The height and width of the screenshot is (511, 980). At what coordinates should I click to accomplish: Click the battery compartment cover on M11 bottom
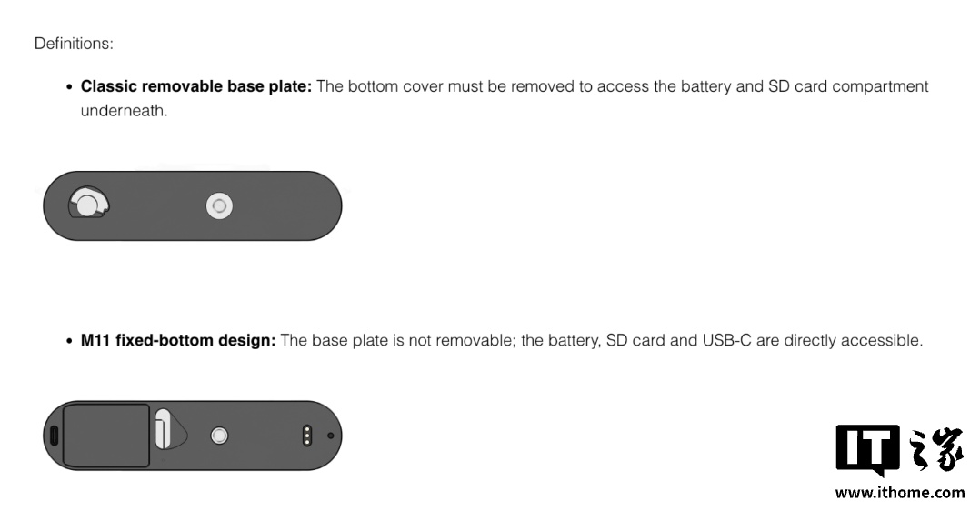105,436
